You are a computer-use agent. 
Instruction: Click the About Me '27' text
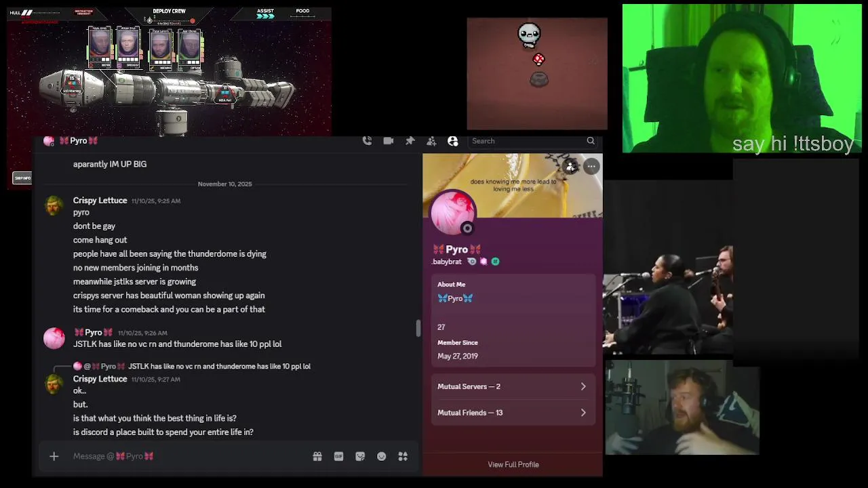click(441, 327)
